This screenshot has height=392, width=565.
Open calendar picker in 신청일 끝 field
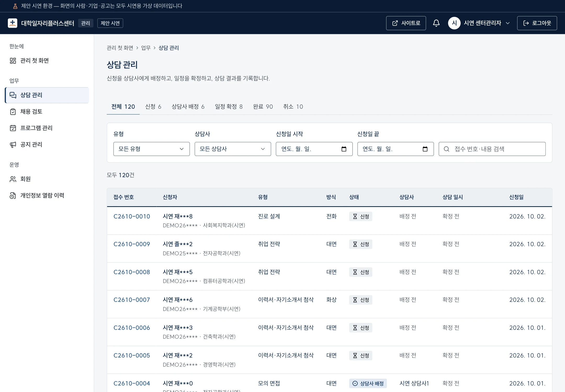coord(425,149)
